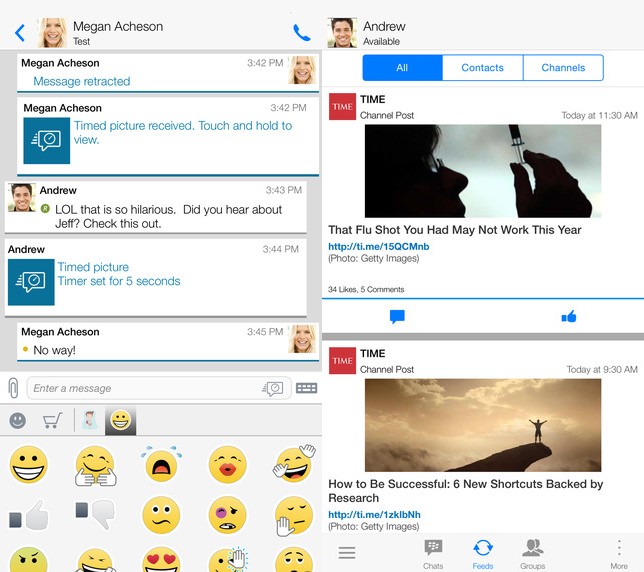Open the attachment paperclip icon
644x572 pixels.
coord(13,388)
